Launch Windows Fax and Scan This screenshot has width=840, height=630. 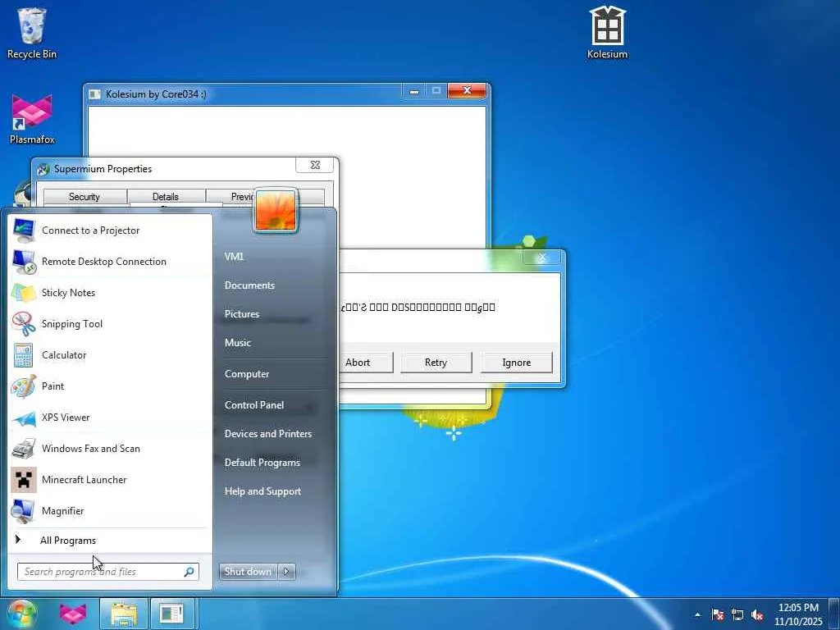pyautogui.click(x=111, y=449)
